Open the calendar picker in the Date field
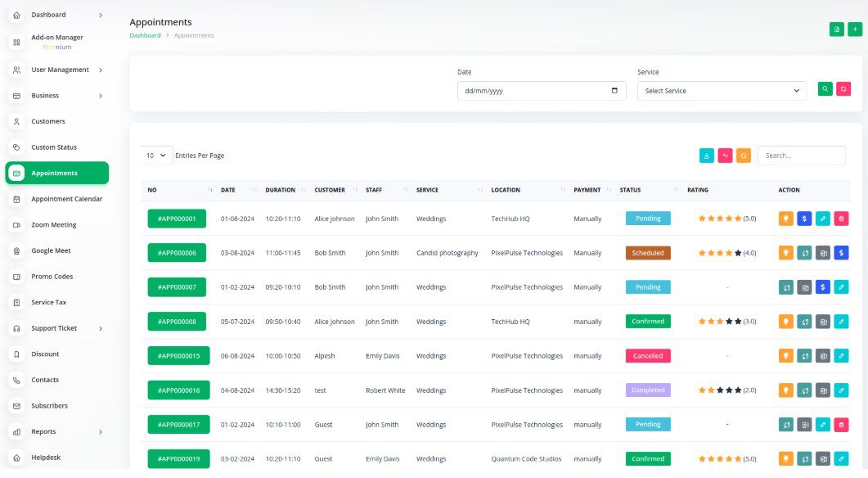 click(x=614, y=91)
